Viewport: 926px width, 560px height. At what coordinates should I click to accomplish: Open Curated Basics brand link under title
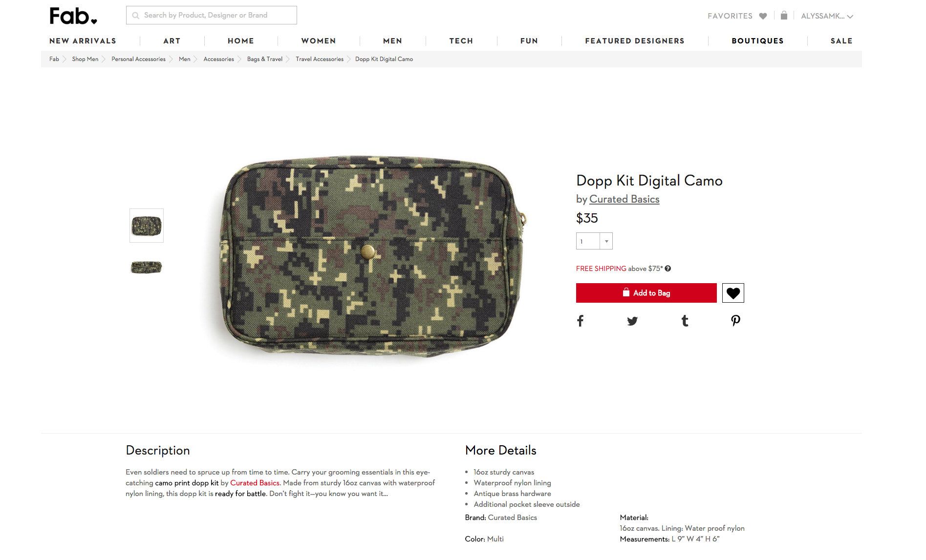pos(624,199)
